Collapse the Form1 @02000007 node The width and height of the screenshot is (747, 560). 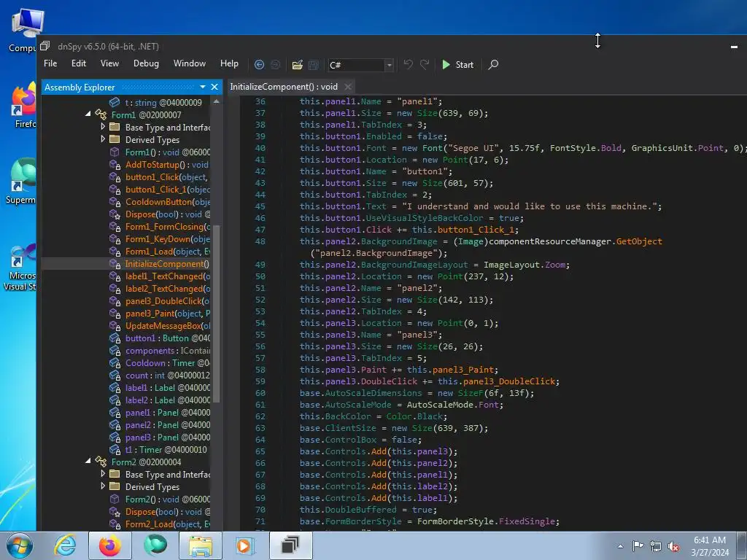coord(88,114)
